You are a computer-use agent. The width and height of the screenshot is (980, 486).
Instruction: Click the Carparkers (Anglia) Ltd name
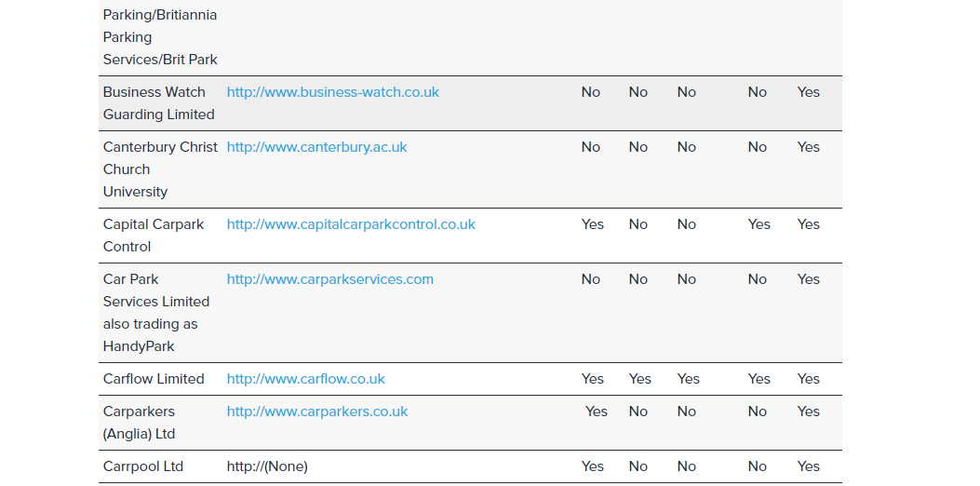(140, 422)
